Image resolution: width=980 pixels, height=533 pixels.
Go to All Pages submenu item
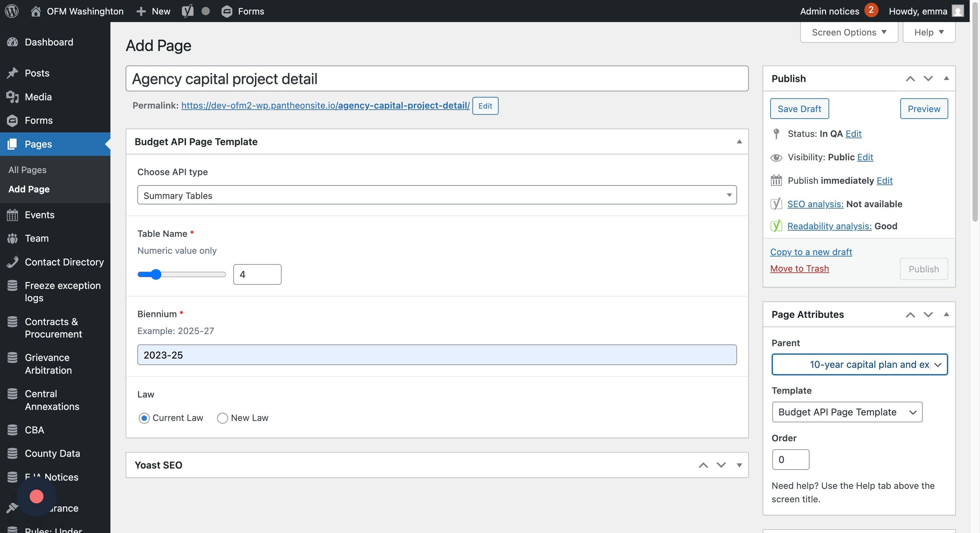click(x=27, y=170)
